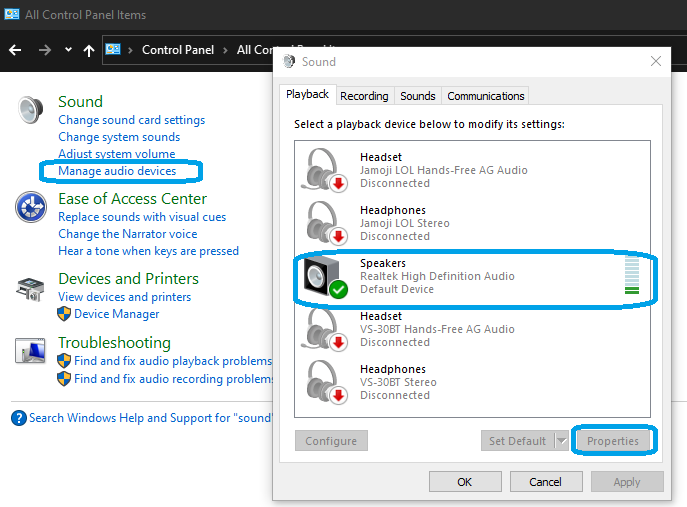The image size is (687, 507).
Task: Go back with the left arrow button
Action: (15, 50)
